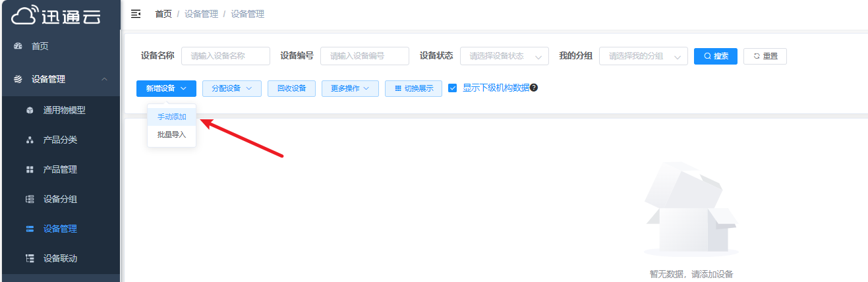Screen dimensions: 868x282
Task: Select 批量导入 from the dropdown menu
Action: (x=171, y=134)
